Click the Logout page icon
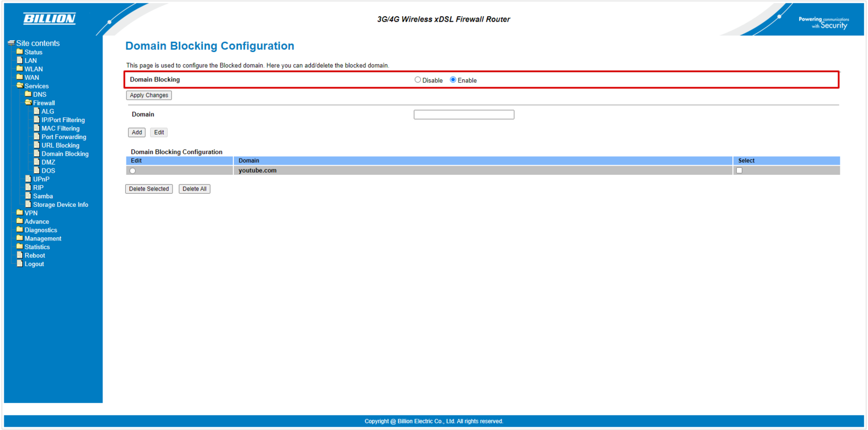 [x=20, y=264]
